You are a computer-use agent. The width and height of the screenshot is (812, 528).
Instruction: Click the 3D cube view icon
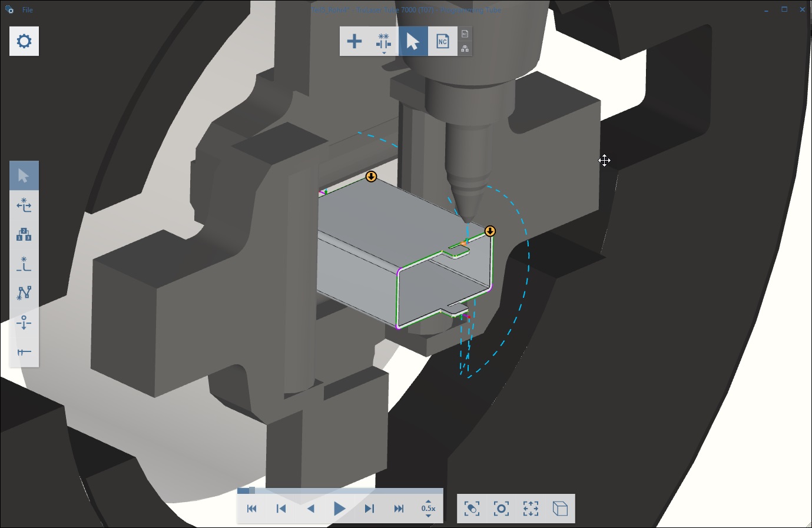(x=560, y=508)
